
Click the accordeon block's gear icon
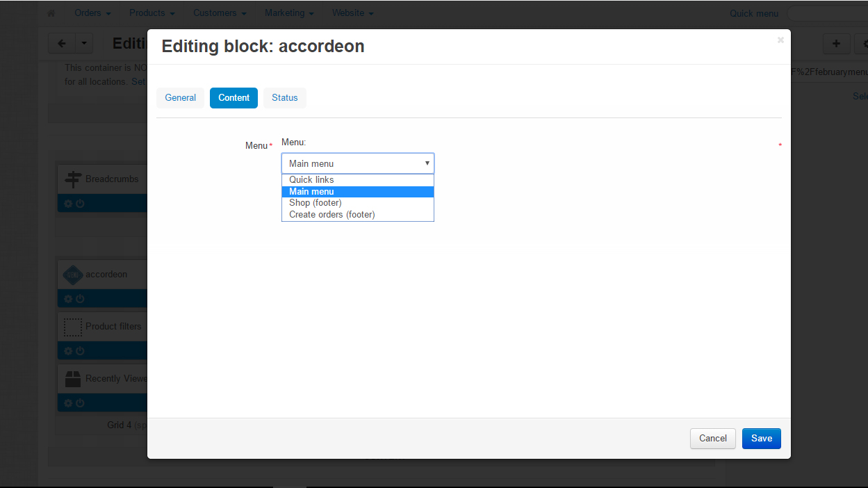coord(68,299)
